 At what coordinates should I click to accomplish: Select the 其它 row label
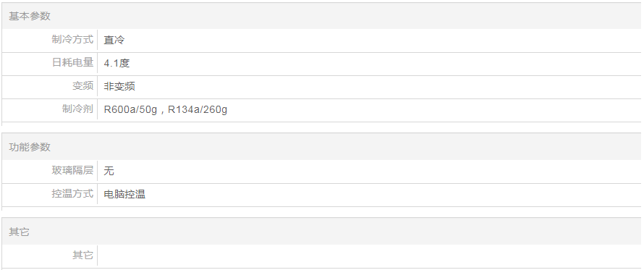pyautogui.click(x=83, y=256)
